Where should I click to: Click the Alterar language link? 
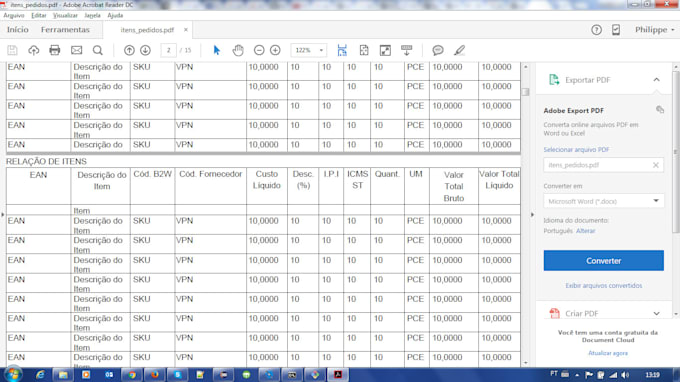pos(585,231)
